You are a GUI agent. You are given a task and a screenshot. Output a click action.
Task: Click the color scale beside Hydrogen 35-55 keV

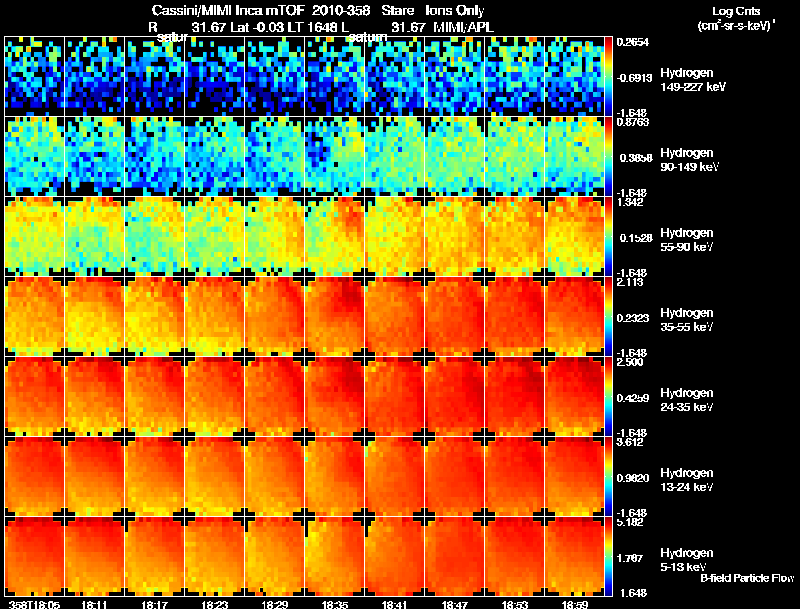[608, 316]
